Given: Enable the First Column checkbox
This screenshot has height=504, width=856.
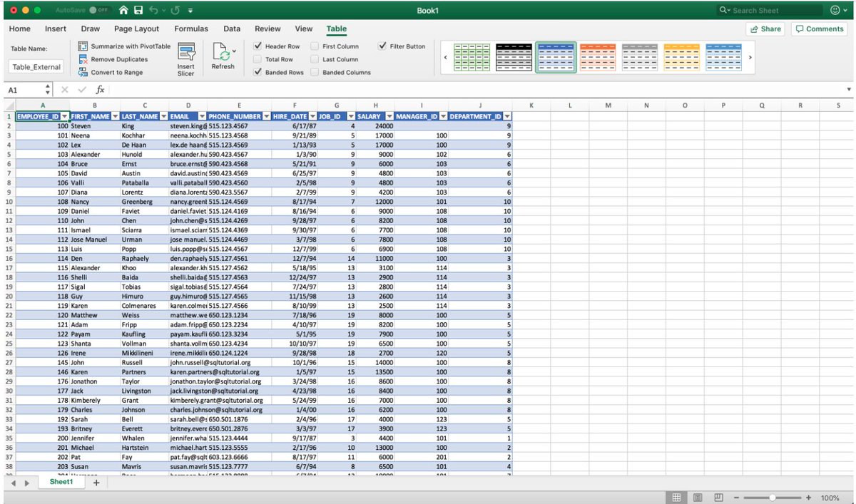Looking at the screenshot, I should [x=315, y=46].
